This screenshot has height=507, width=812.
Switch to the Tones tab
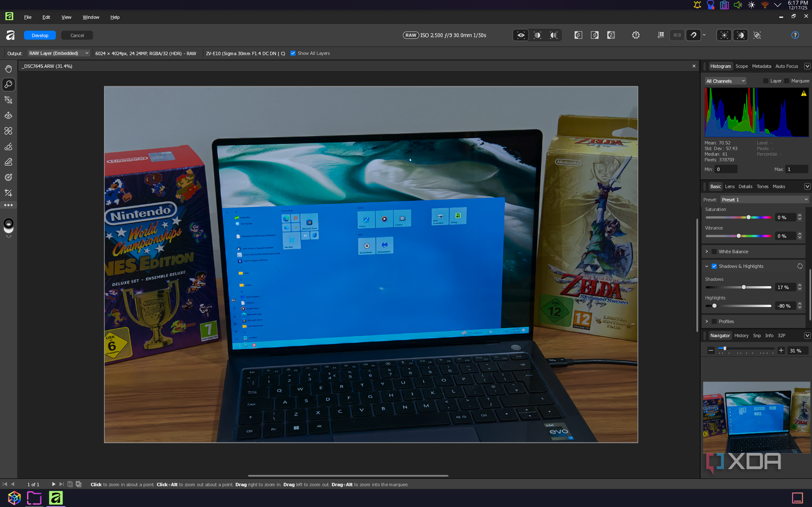(762, 186)
